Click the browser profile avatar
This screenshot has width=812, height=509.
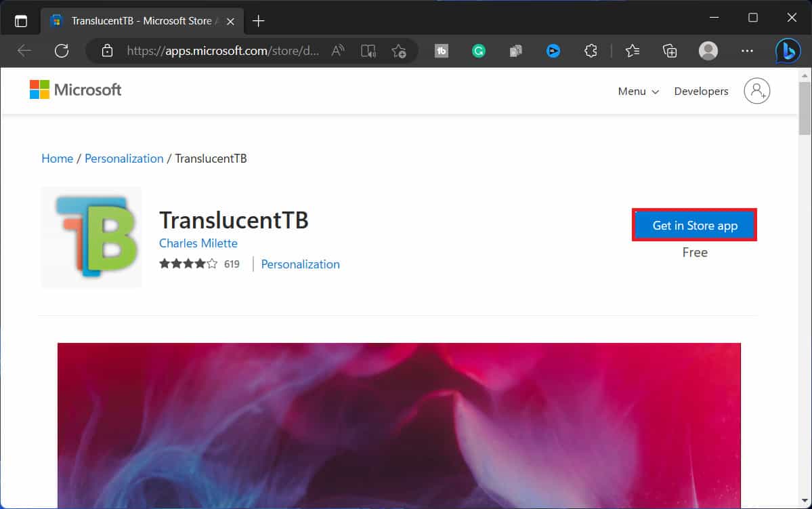[x=708, y=51]
